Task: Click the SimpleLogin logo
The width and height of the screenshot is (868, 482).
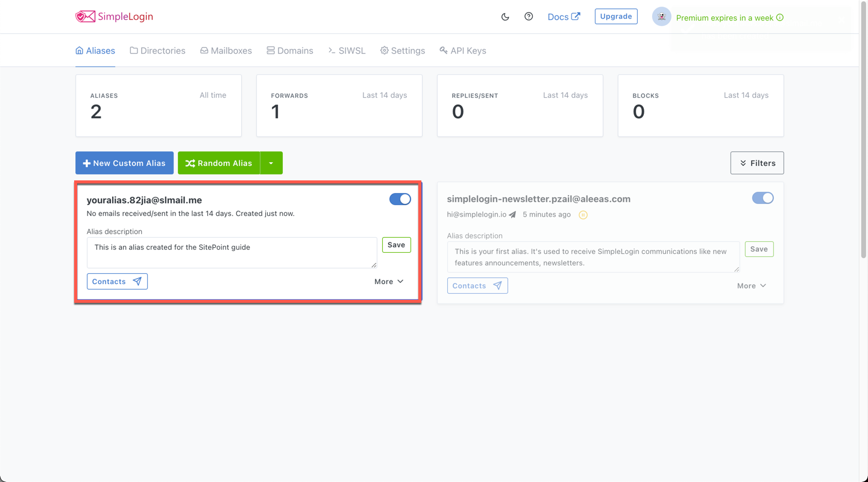Action: (114, 16)
